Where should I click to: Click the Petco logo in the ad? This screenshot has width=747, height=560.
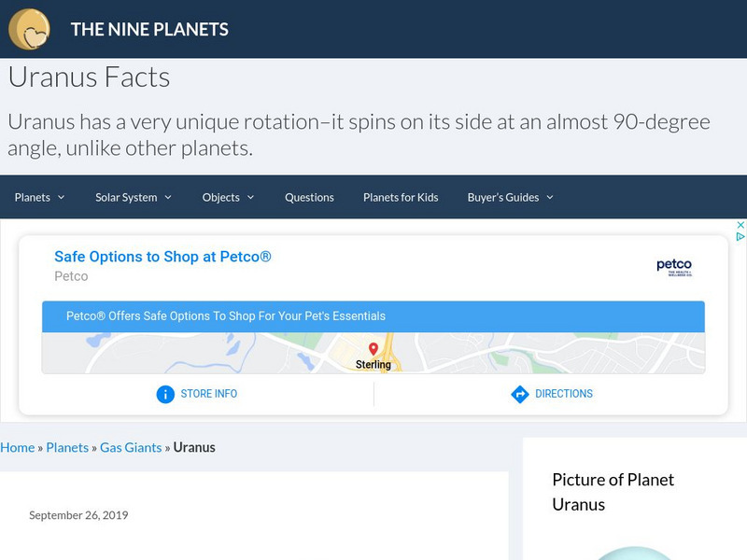pyautogui.click(x=673, y=267)
